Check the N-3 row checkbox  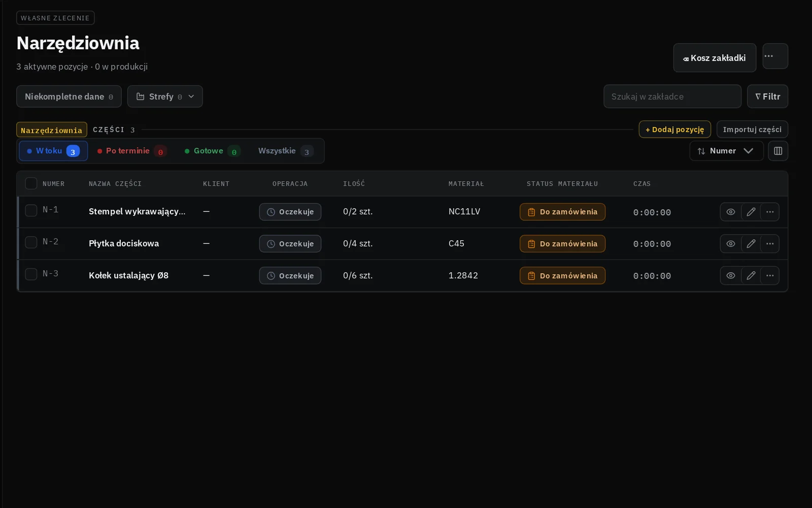click(31, 274)
